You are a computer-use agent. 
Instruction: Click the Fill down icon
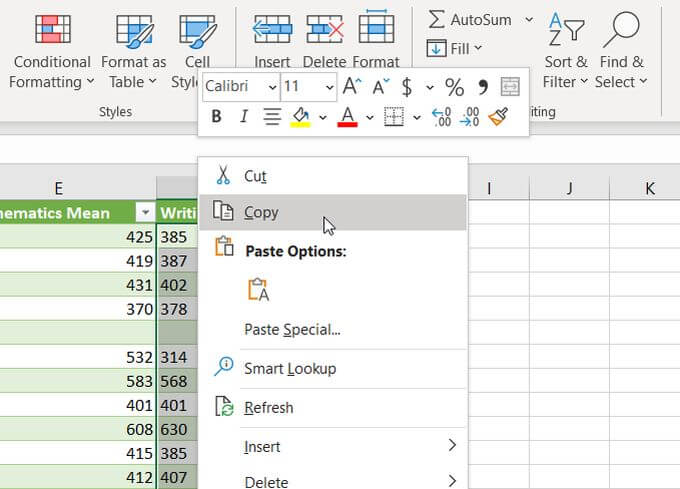[436, 48]
